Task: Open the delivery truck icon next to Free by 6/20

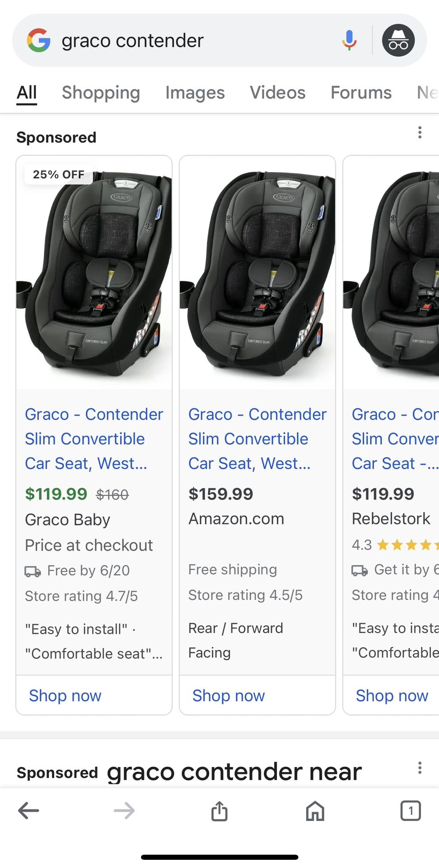Action: 32,571
